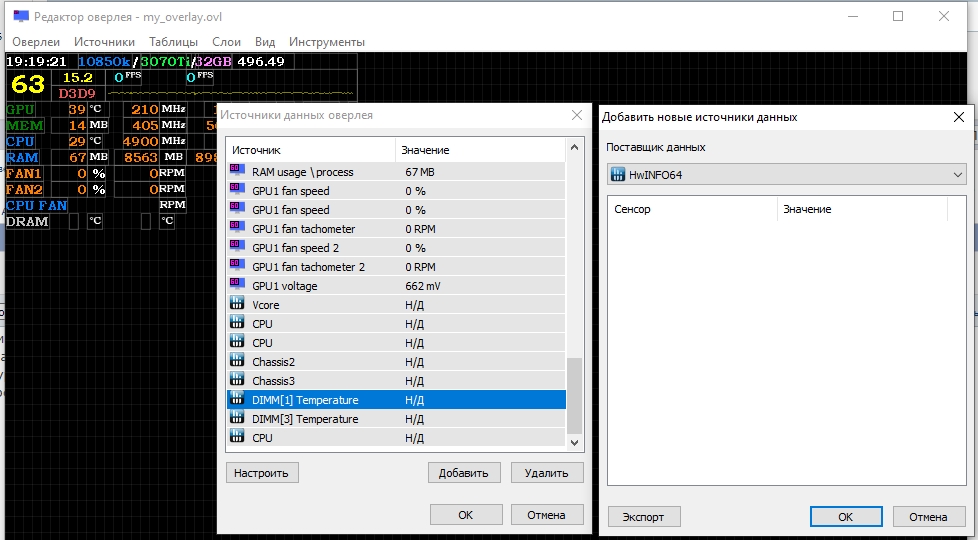Image resolution: width=978 pixels, height=540 pixels.
Task: Select the Chassis2 source row
Action: pyautogui.click(x=396, y=362)
